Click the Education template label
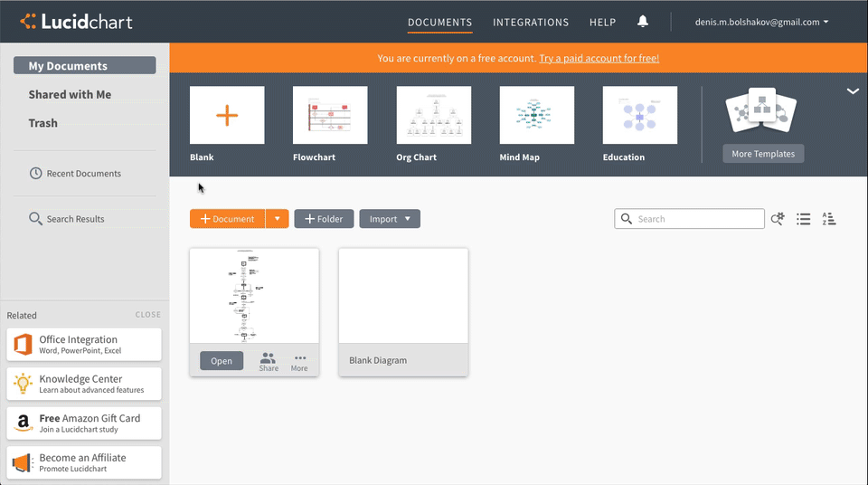 623,157
